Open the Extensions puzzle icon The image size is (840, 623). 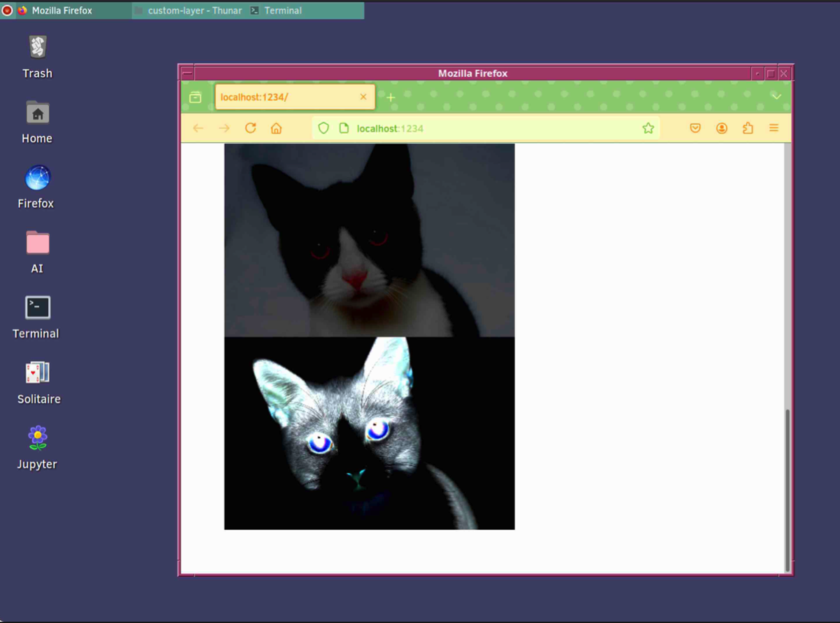pyautogui.click(x=748, y=128)
